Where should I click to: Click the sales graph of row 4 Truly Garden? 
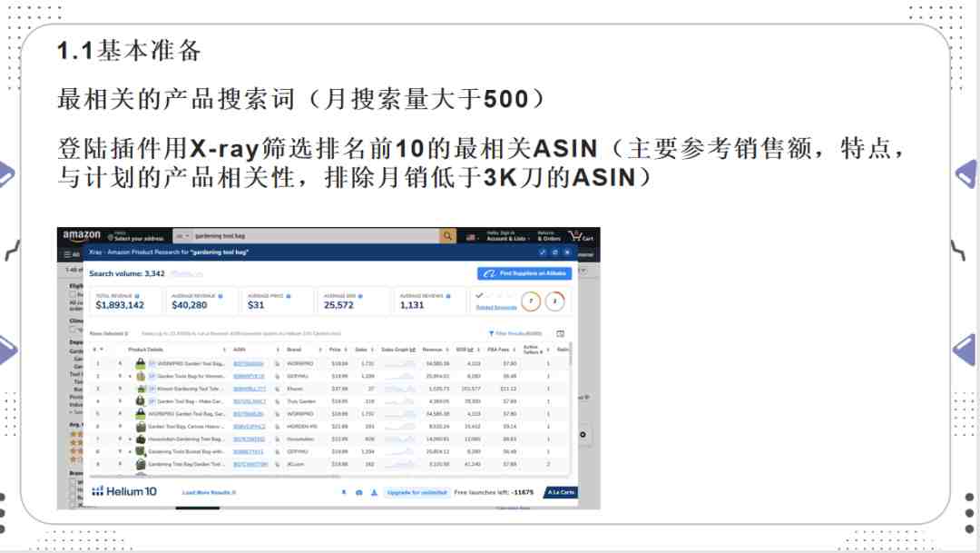point(399,401)
